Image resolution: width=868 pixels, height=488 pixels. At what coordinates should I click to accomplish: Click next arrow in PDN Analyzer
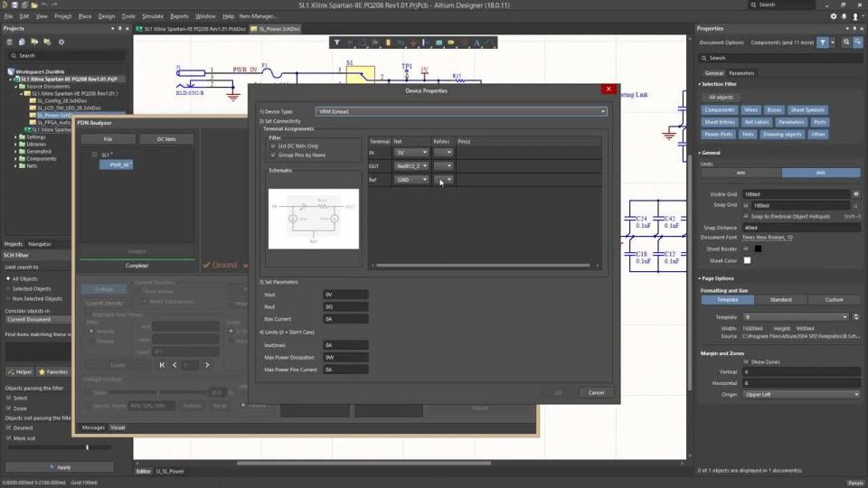(x=208, y=365)
